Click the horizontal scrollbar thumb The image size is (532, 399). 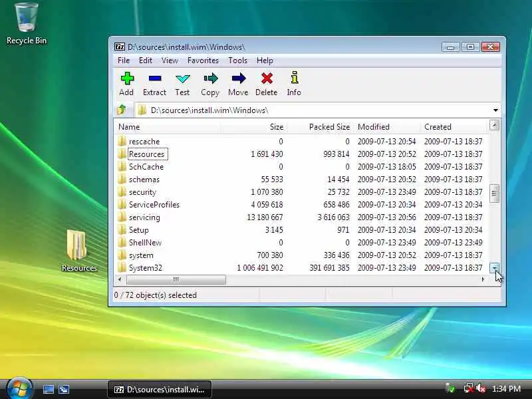[x=176, y=279]
